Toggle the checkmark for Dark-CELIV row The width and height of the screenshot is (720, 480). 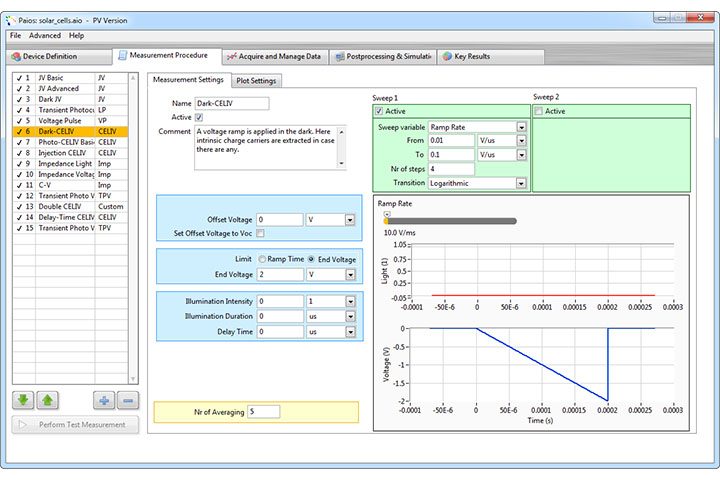pos(19,132)
